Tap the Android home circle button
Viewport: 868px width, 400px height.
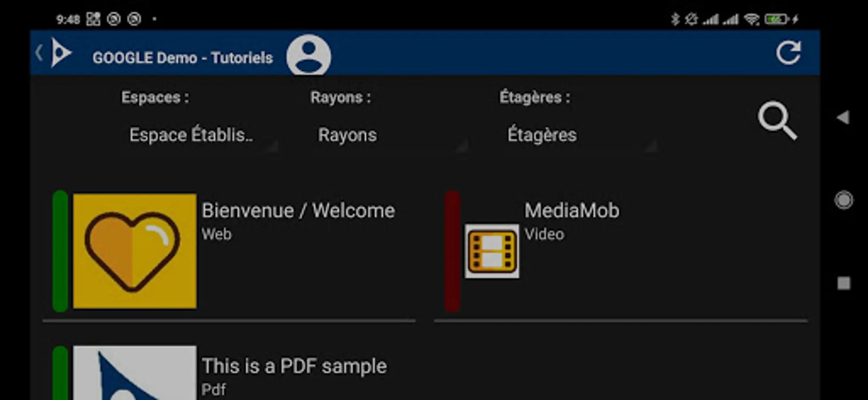pos(844,200)
